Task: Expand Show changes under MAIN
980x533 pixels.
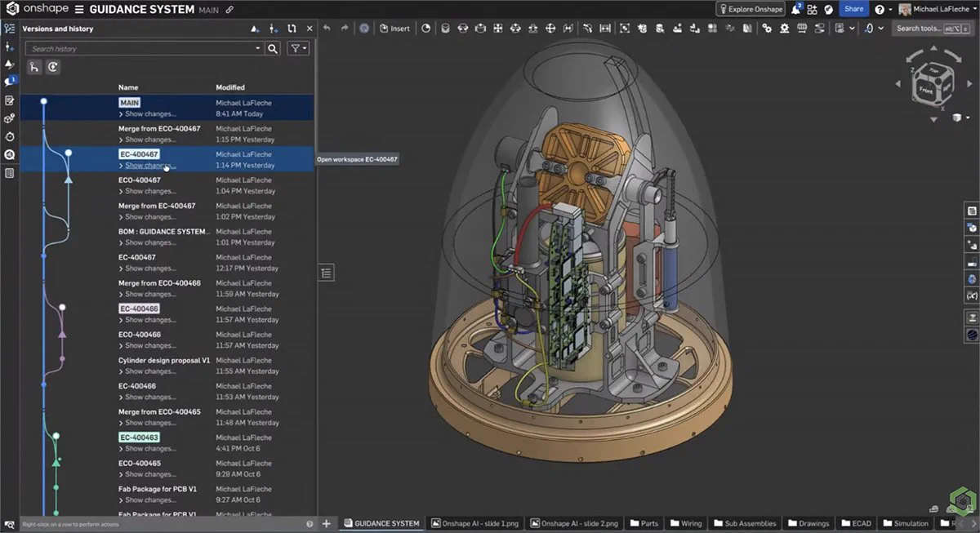Action: [147, 114]
